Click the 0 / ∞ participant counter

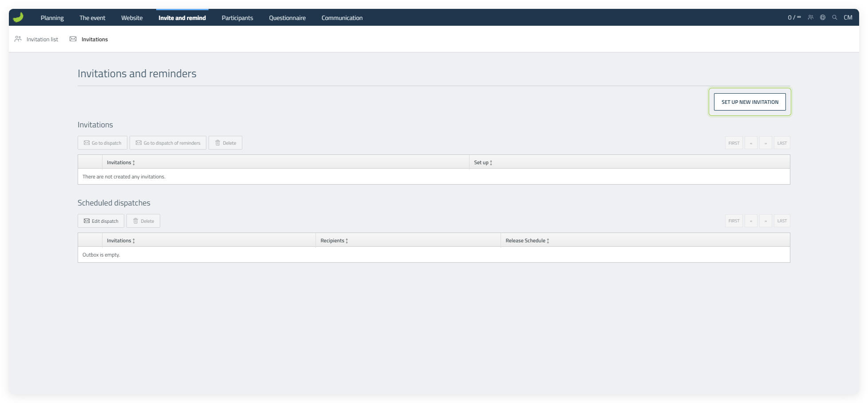(794, 17)
